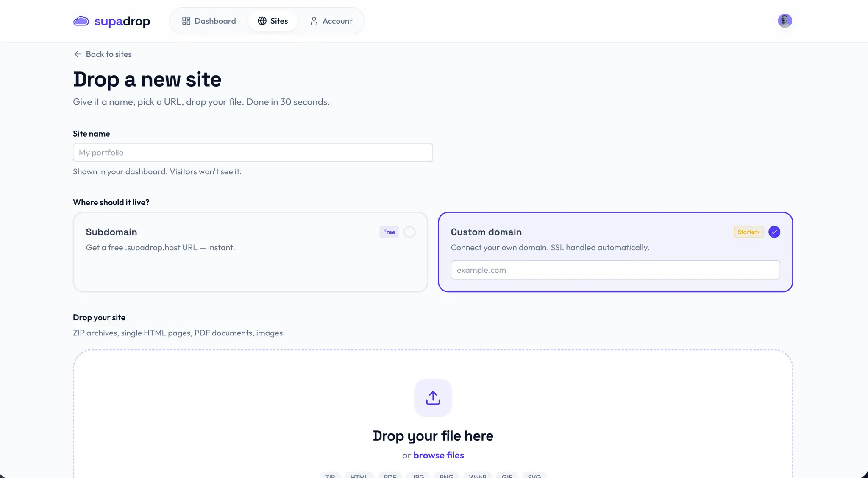Click the SSL handled automatically description

coord(550,248)
